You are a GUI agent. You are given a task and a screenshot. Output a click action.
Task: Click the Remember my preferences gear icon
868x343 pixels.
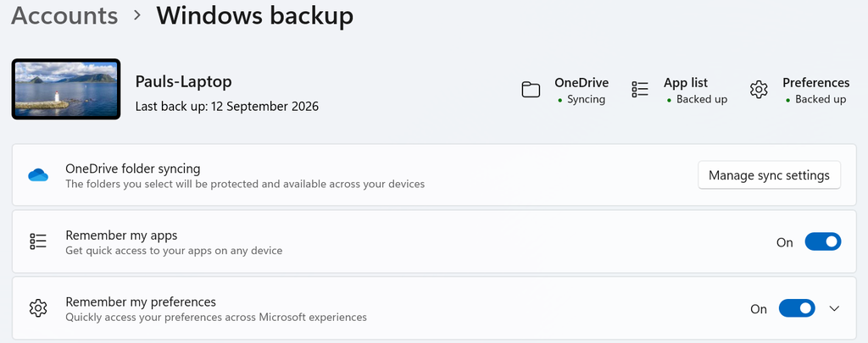click(38, 308)
